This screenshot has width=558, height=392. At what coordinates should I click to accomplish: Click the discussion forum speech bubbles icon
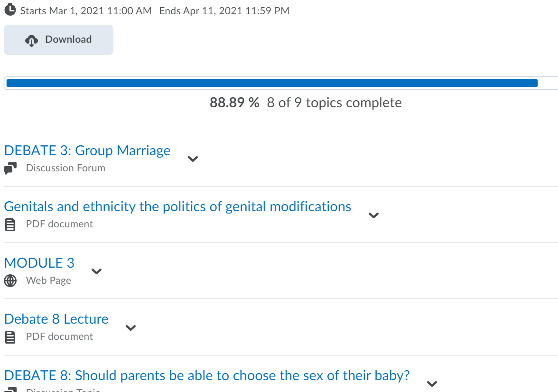point(10,168)
